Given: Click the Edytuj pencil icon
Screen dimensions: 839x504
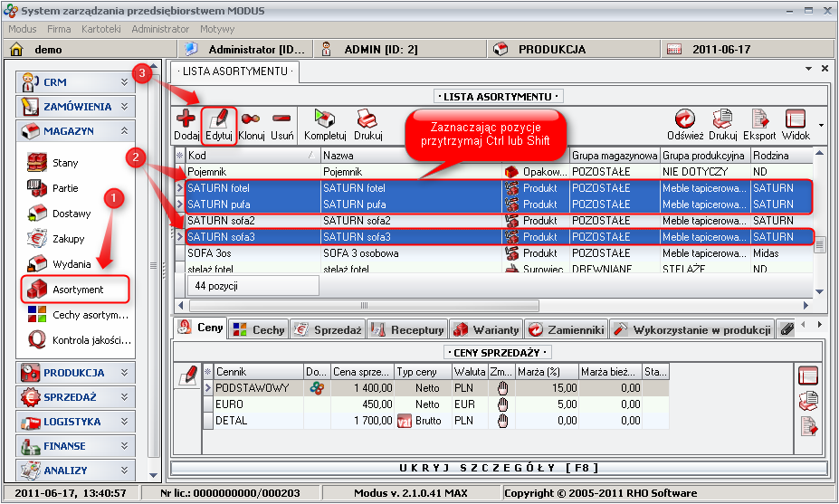Looking at the screenshot, I should pyautogui.click(x=218, y=120).
